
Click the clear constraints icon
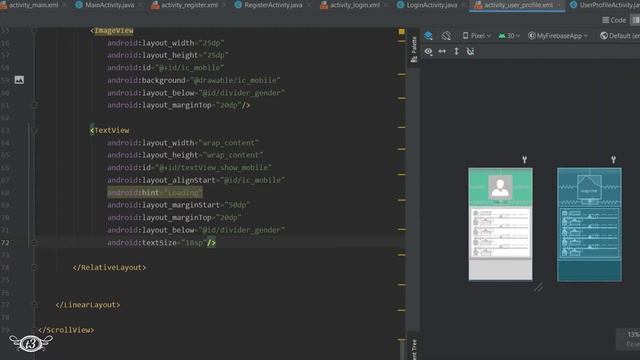pos(470,51)
